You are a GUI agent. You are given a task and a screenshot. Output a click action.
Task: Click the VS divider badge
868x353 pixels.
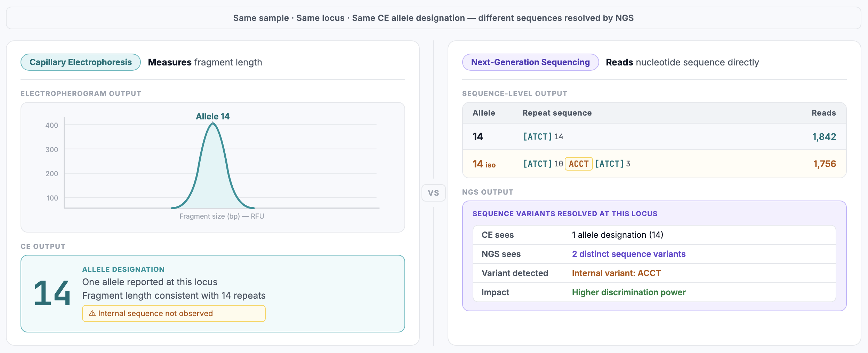coord(434,193)
